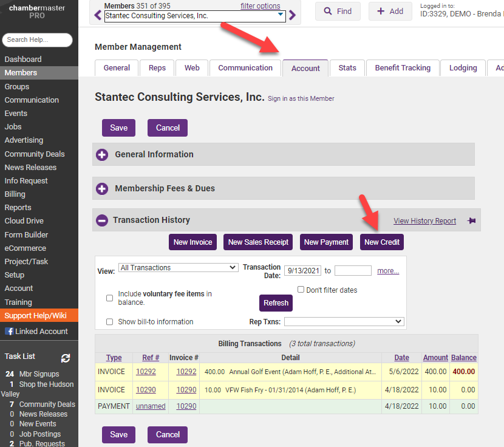
Task: Expand the Membership Fees & Dues plus icon
Action: [x=102, y=189]
